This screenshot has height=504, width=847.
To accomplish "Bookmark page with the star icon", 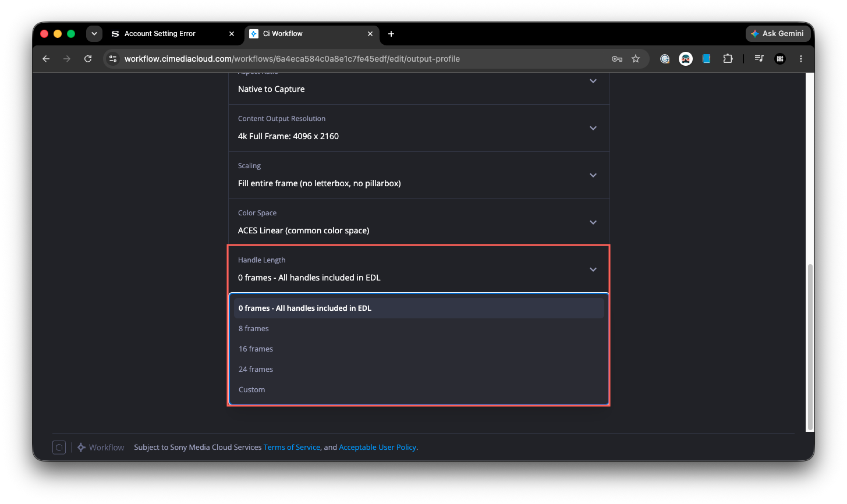I will click(x=636, y=59).
